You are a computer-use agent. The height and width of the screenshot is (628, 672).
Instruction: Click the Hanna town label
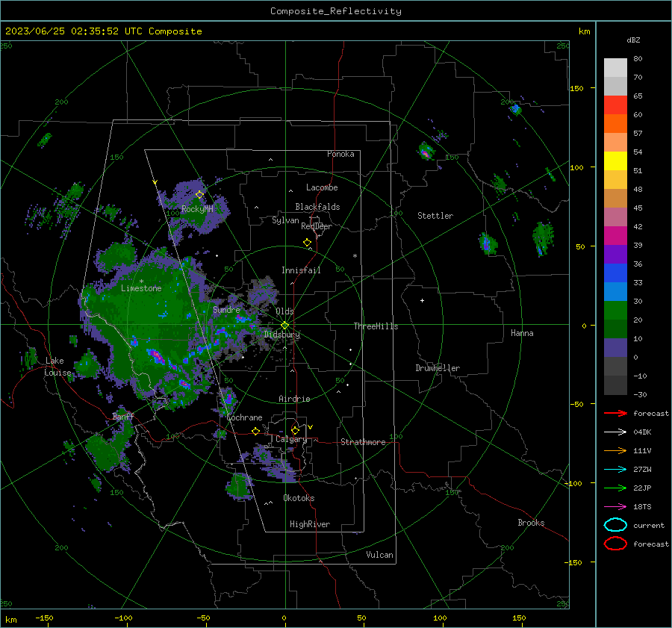tap(522, 333)
